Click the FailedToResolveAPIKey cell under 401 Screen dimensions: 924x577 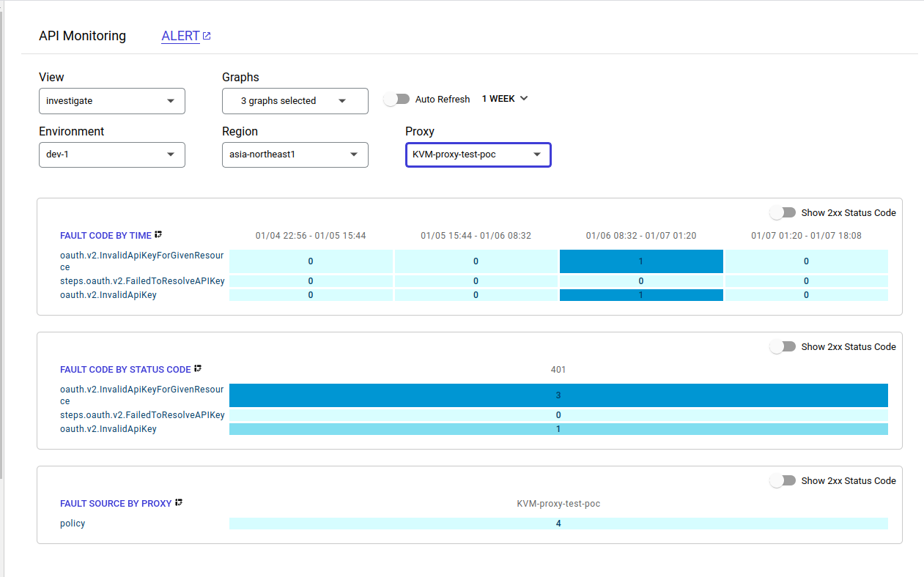click(x=558, y=415)
